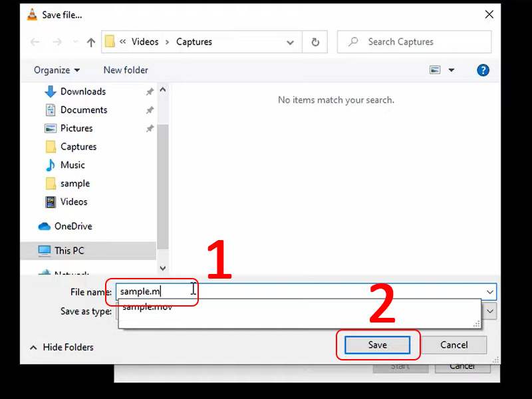The width and height of the screenshot is (532, 399).
Task: Click the VLC traffic cone icon in title bar
Action: coord(31,14)
